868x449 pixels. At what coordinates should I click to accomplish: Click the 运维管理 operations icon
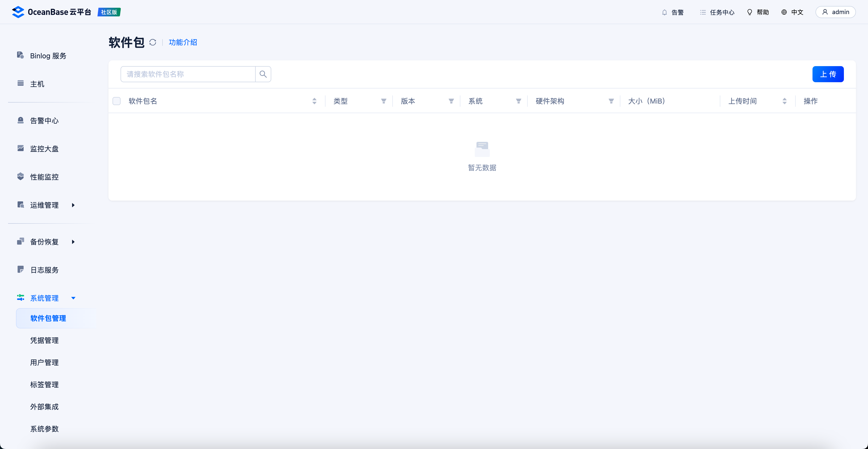coord(21,205)
